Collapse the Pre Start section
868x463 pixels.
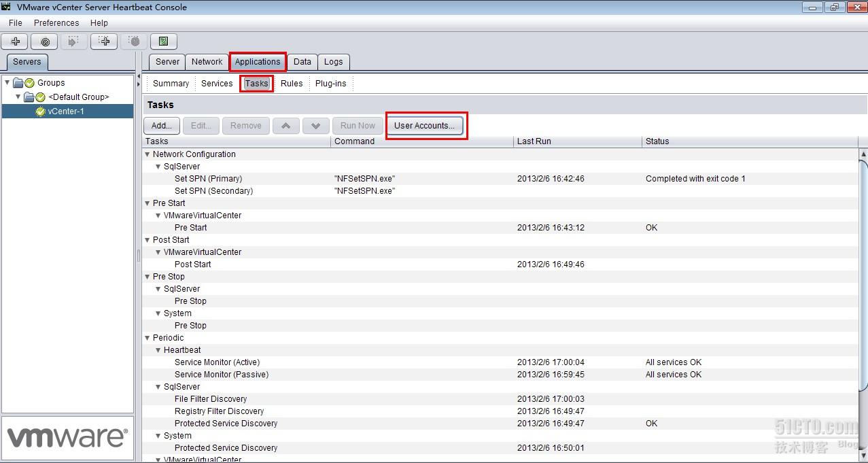[x=147, y=203]
